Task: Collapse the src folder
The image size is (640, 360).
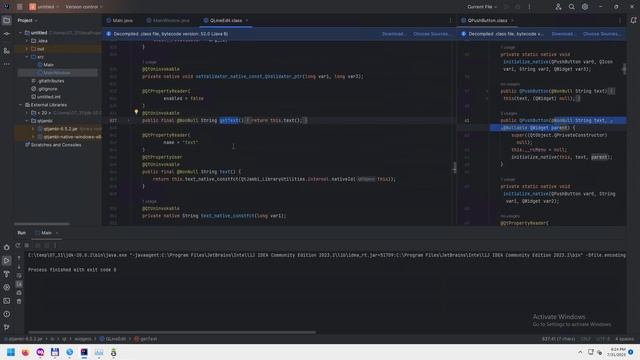Action: click(27, 57)
